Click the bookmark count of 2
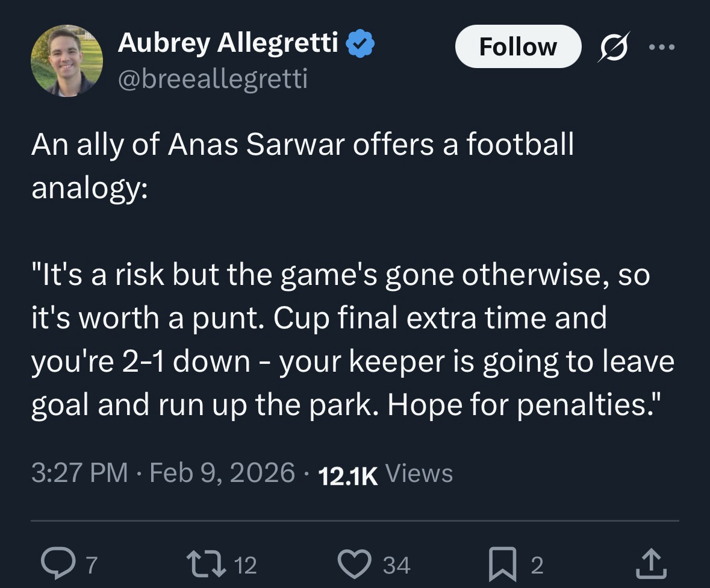This screenshot has width=710, height=588. pos(537,565)
